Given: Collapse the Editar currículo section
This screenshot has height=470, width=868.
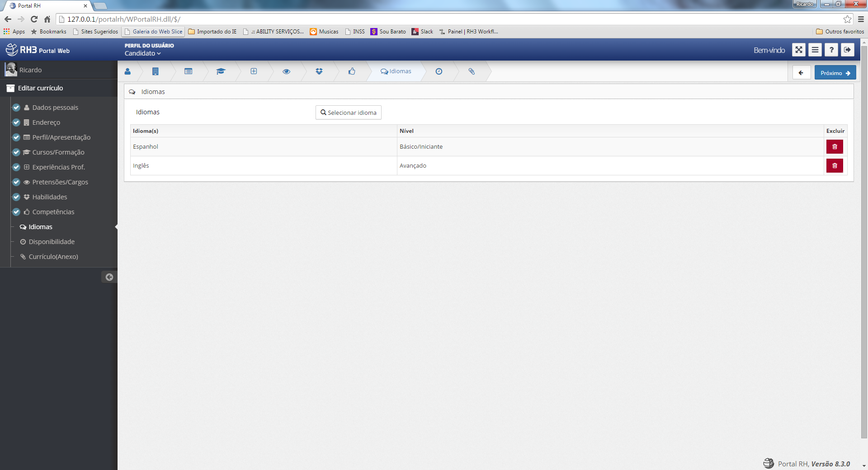Looking at the screenshot, I should [59, 88].
